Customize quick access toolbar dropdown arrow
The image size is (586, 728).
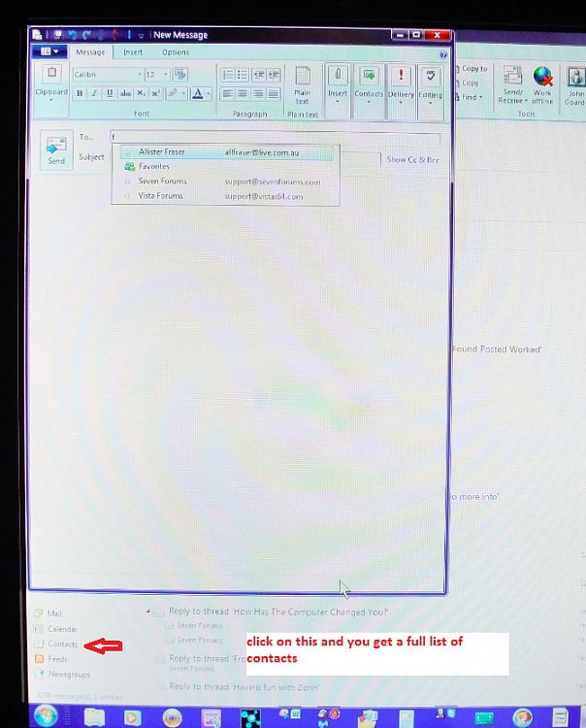pos(141,35)
